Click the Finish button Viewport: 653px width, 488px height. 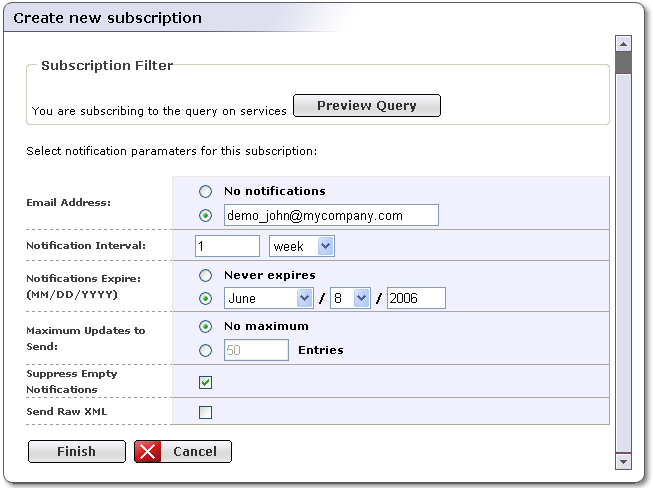click(x=77, y=451)
